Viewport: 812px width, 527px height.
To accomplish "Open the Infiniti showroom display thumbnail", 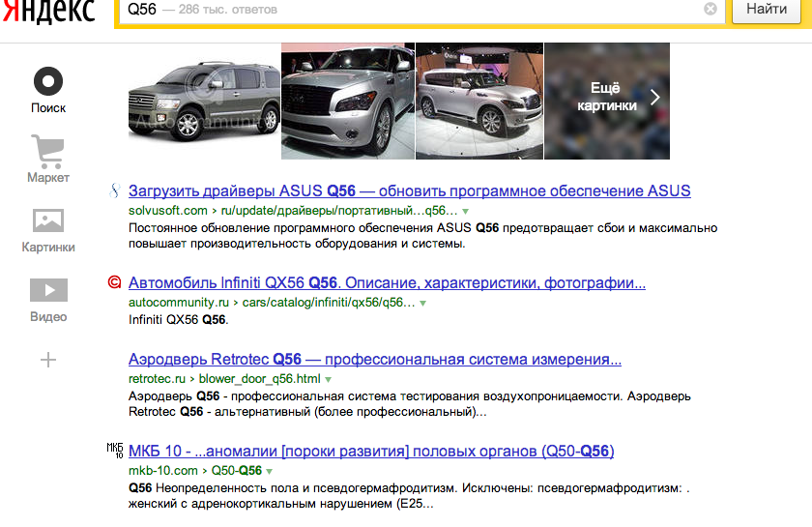I will 479,101.
